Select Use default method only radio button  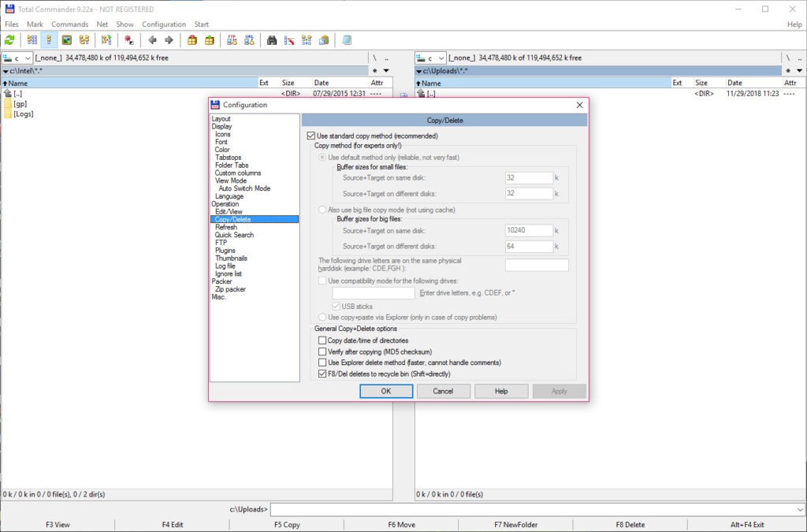pyautogui.click(x=322, y=158)
